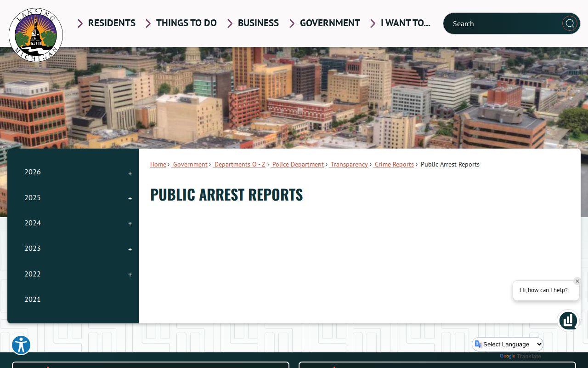
Task: Click the Translate link text
Action: [x=529, y=356]
